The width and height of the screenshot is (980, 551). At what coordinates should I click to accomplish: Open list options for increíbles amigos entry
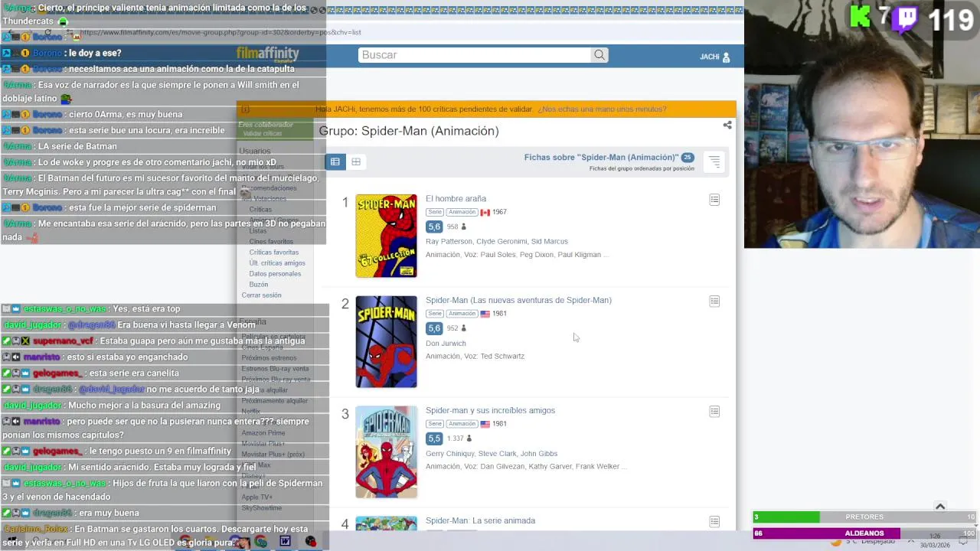tap(714, 412)
